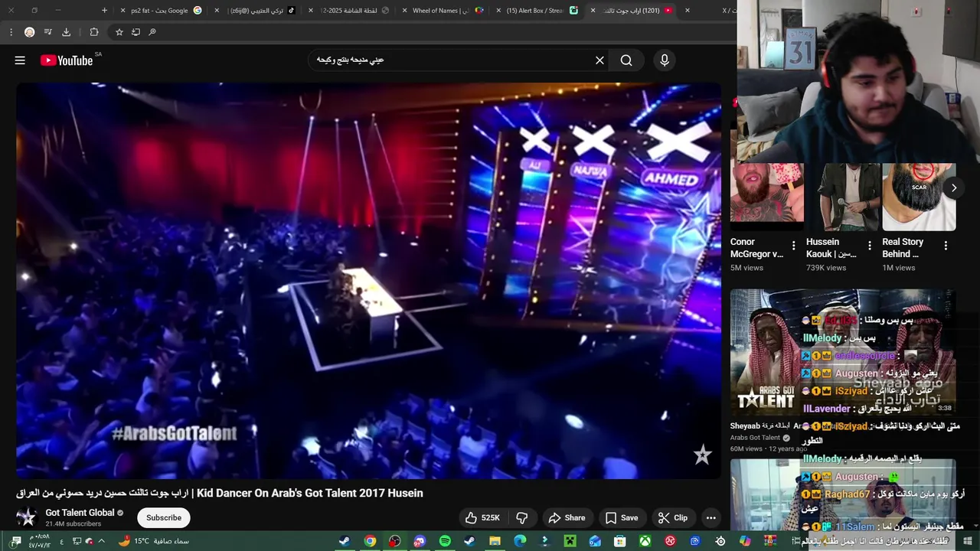The width and height of the screenshot is (980, 551).
Task: Open Minecraft from the taskbar
Action: tap(570, 541)
